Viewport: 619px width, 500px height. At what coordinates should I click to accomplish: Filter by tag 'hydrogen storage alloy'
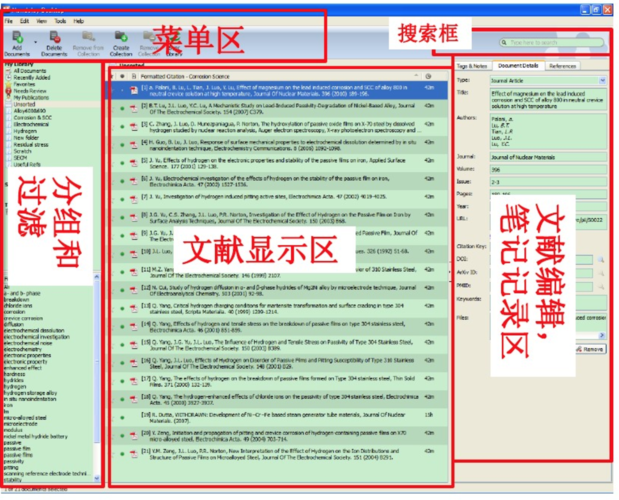30,393
